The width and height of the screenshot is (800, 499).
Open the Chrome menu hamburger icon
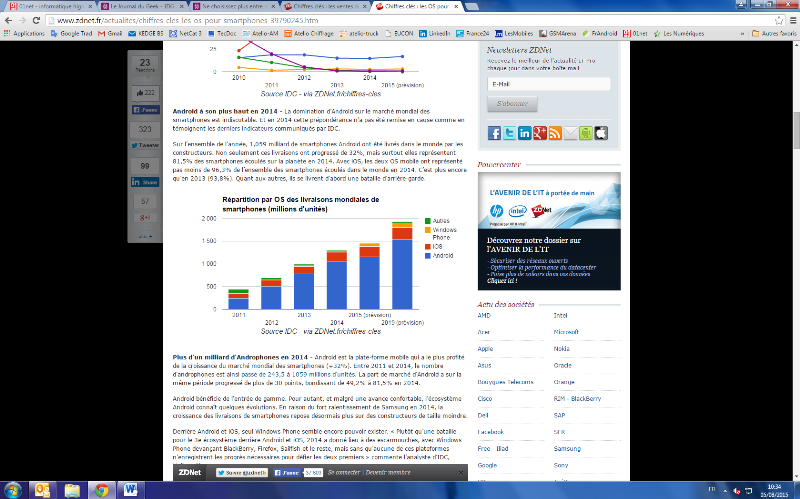pyautogui.click(x=793, y=20)
